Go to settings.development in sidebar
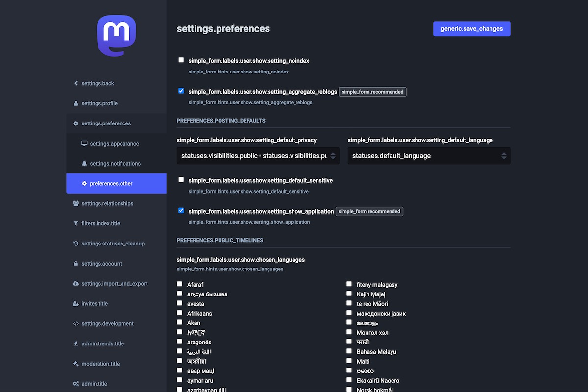The width and height of the screenshot is (588, 392). pyautogui.click(x=107, y=324)
